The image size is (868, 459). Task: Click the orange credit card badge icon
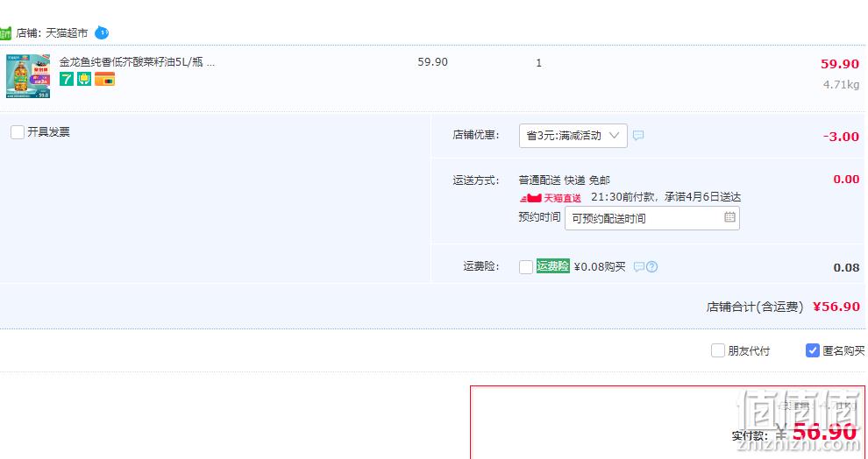[x=104, y=79]
